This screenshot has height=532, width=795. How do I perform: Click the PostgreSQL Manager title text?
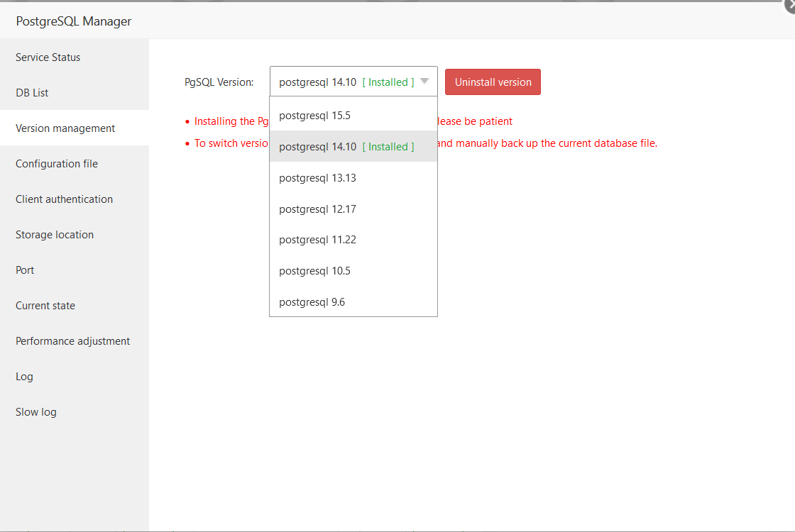coord(74,21)
